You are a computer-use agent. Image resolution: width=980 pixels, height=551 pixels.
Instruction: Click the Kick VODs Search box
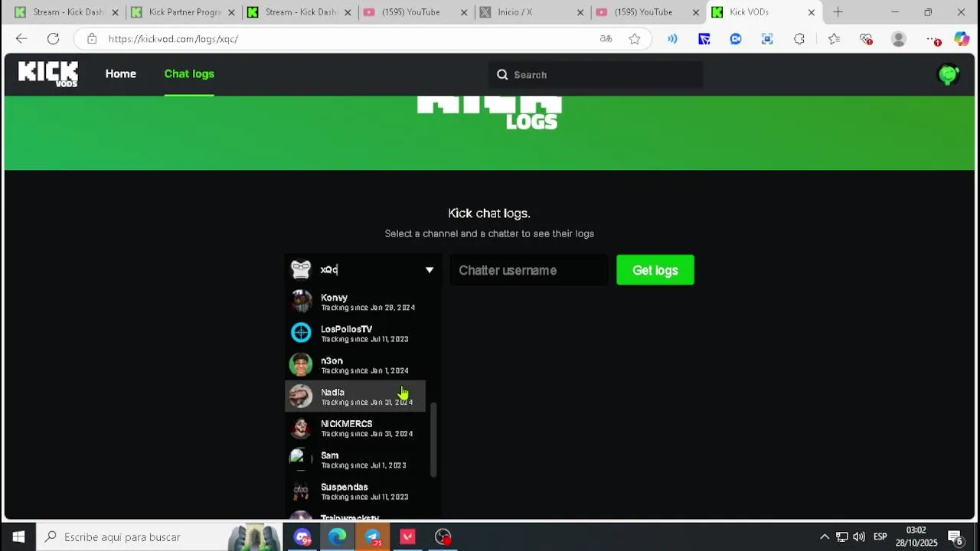click(596, 75)
